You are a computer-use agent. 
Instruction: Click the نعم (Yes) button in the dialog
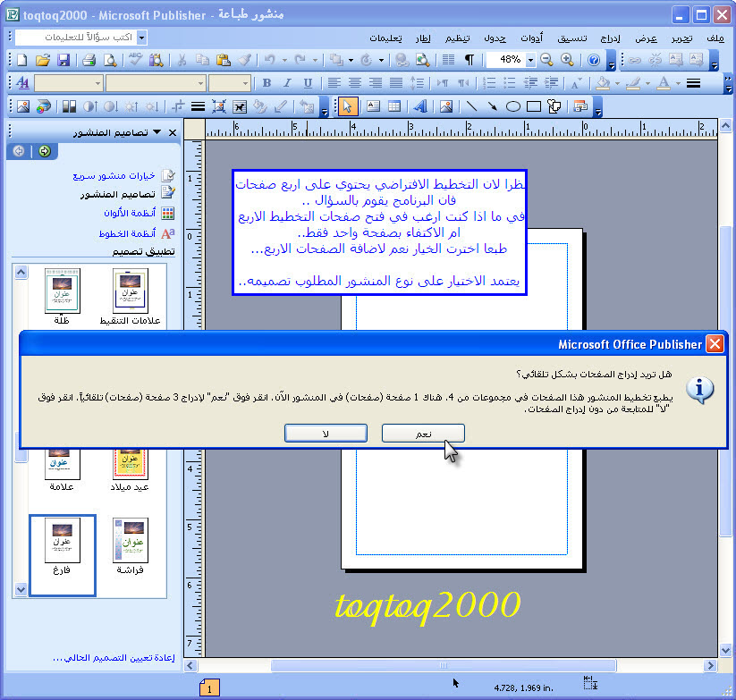point(423,433)
